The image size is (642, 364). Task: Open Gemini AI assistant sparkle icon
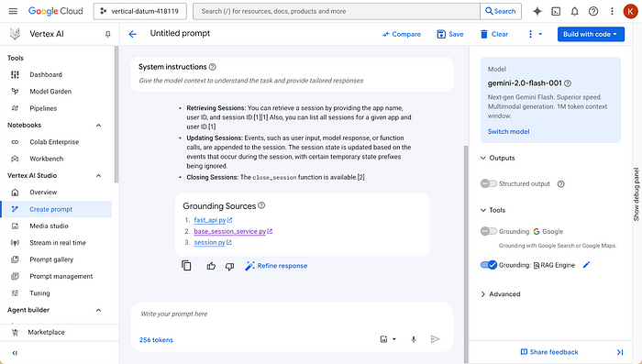point(537,12)
